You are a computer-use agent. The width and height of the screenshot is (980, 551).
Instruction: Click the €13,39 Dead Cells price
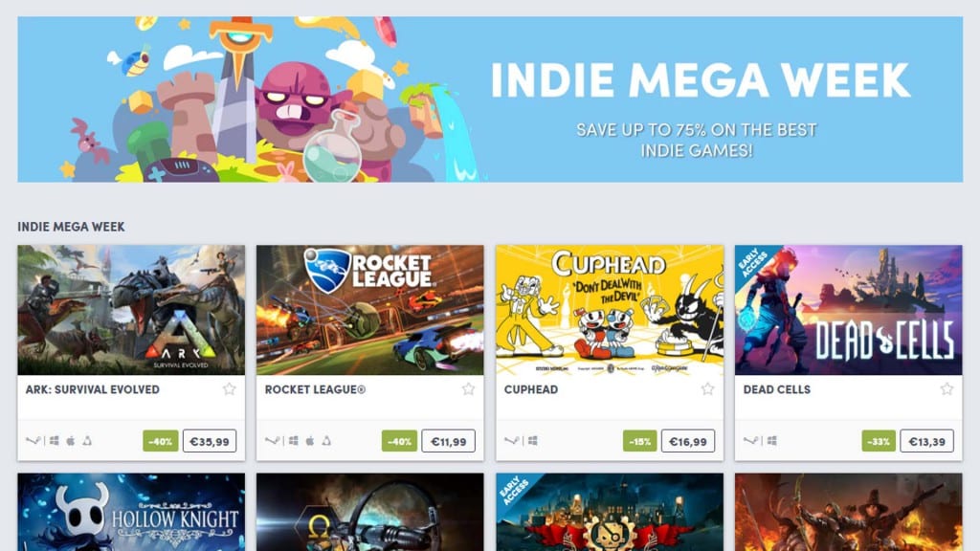click(926, 441)
